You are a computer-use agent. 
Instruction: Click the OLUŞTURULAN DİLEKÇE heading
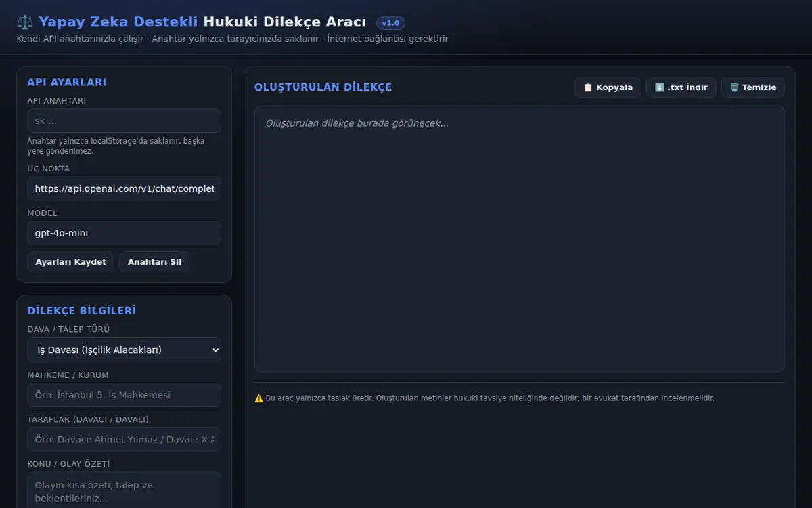pos(323,87)
